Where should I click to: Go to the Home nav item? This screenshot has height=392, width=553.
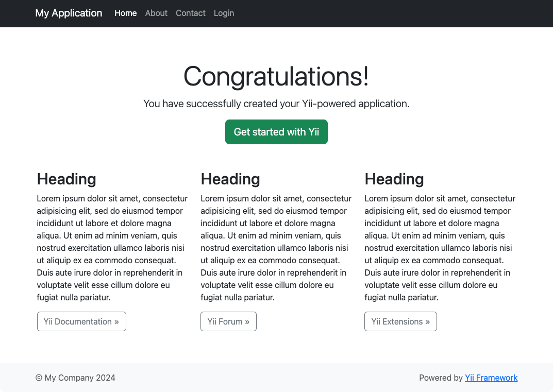[x=125, y=13]
